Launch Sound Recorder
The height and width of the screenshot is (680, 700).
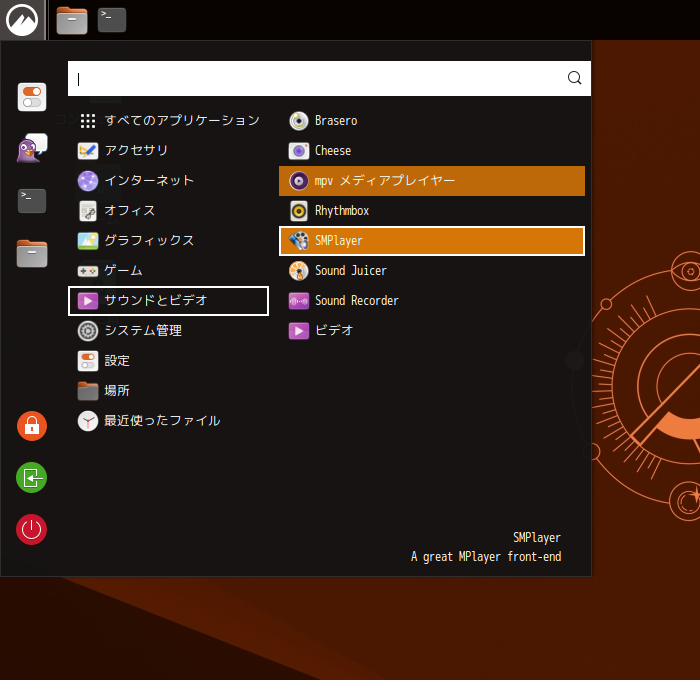pos(432,301)
